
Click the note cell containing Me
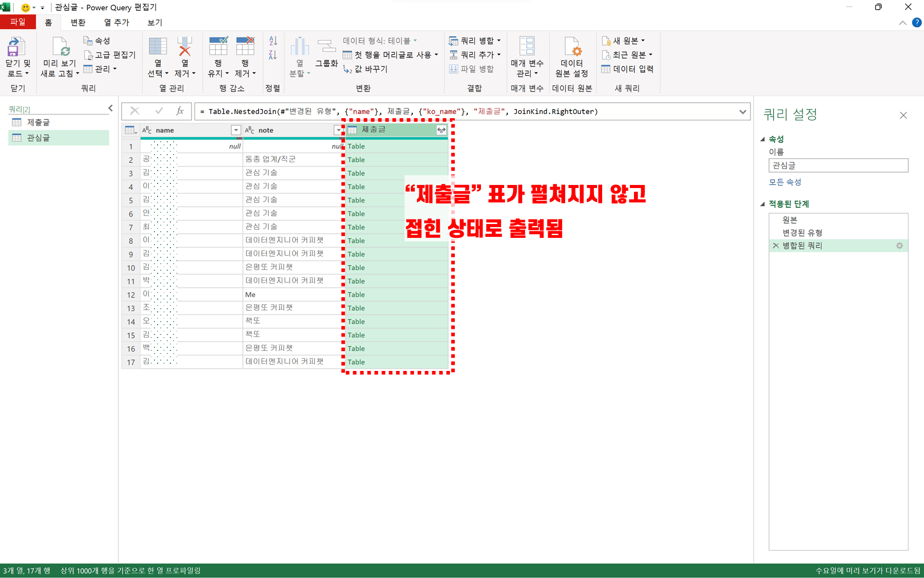293,294
